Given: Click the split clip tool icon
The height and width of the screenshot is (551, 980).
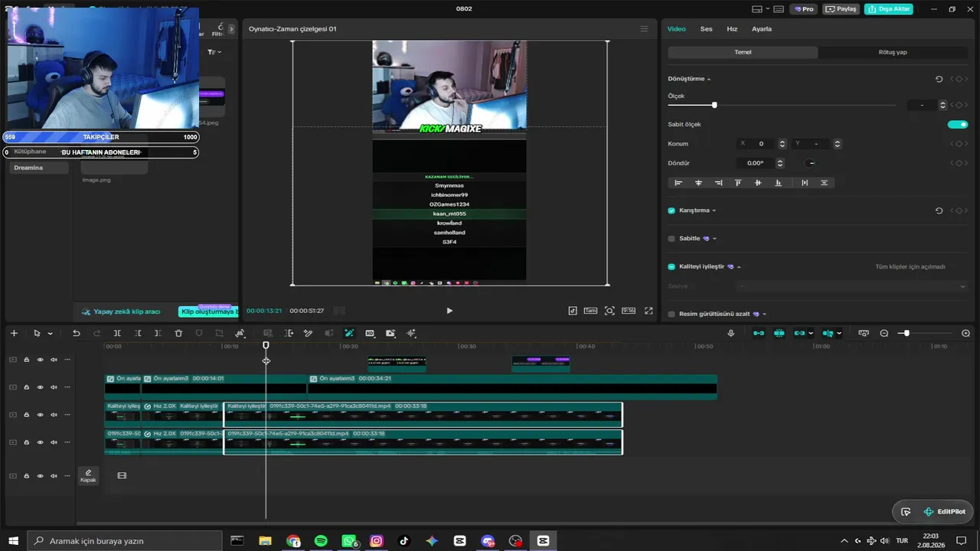Looking at the screenshot, I should [x=117, y=333].
